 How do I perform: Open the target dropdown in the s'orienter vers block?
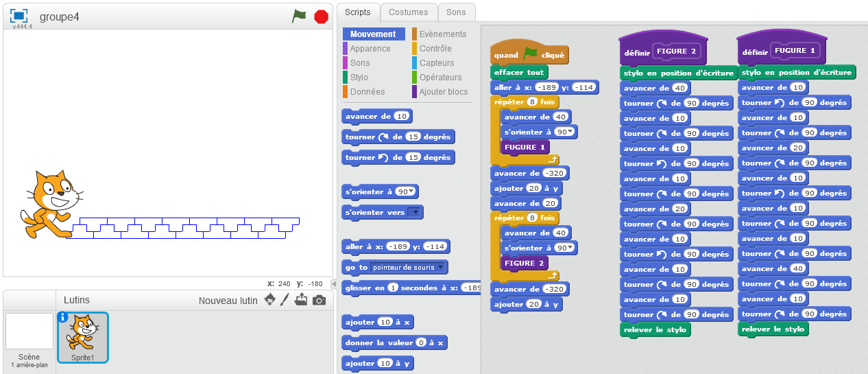[414, 213]
